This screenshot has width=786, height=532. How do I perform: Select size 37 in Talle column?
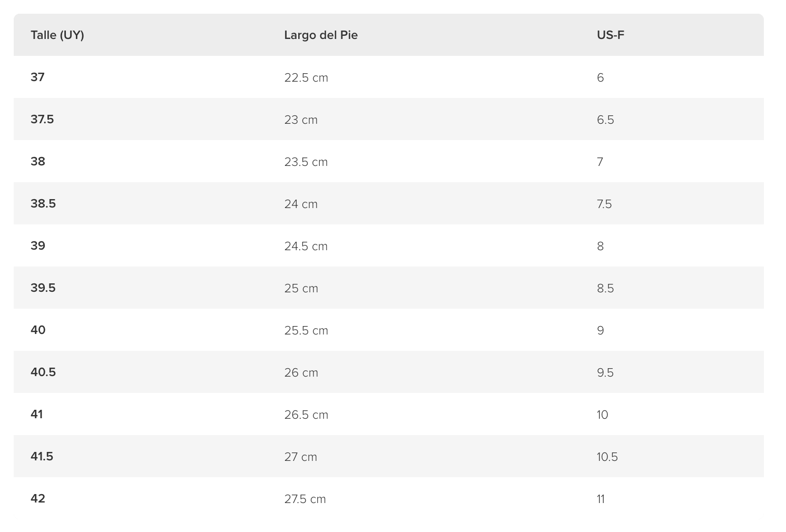point(37,77)
